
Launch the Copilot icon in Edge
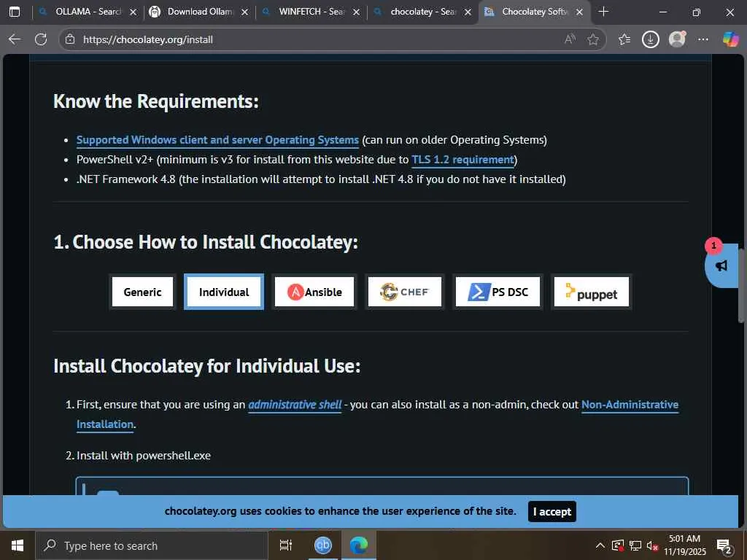click(729, 39)
